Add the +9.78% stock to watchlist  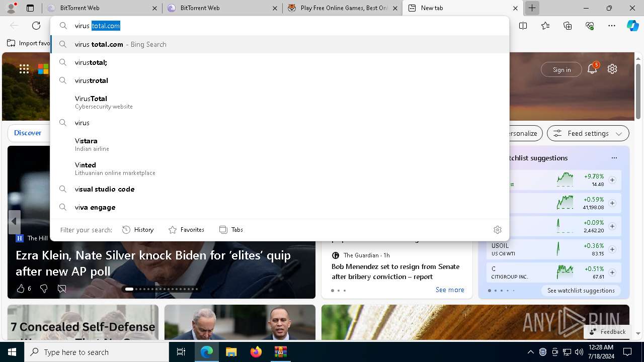click(x=612, y=180)
